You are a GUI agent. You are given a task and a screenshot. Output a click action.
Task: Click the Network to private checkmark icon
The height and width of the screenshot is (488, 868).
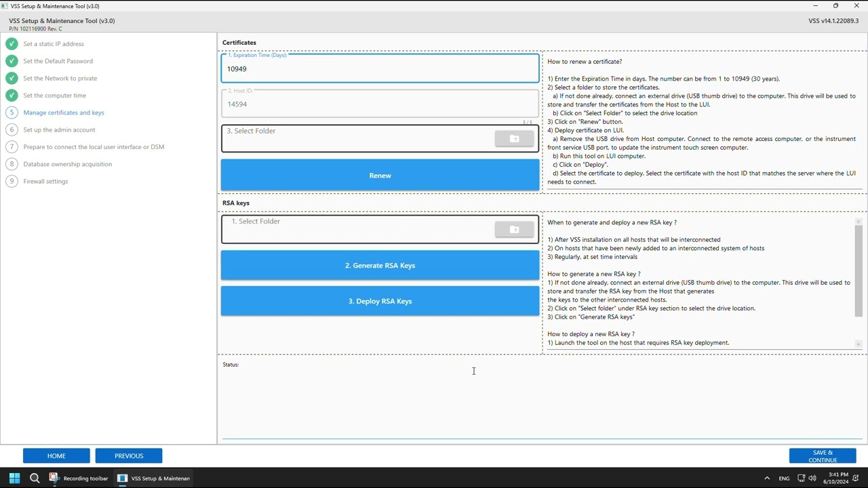pos(12,78)
